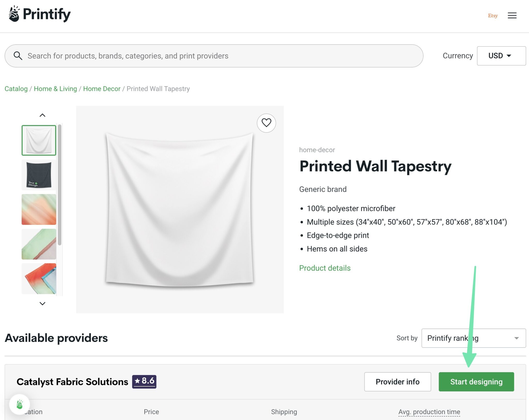This screenshot has height=420, width=529.
Task: Navigate to the Catalog breadcrumb
Action: click(16, 89)
